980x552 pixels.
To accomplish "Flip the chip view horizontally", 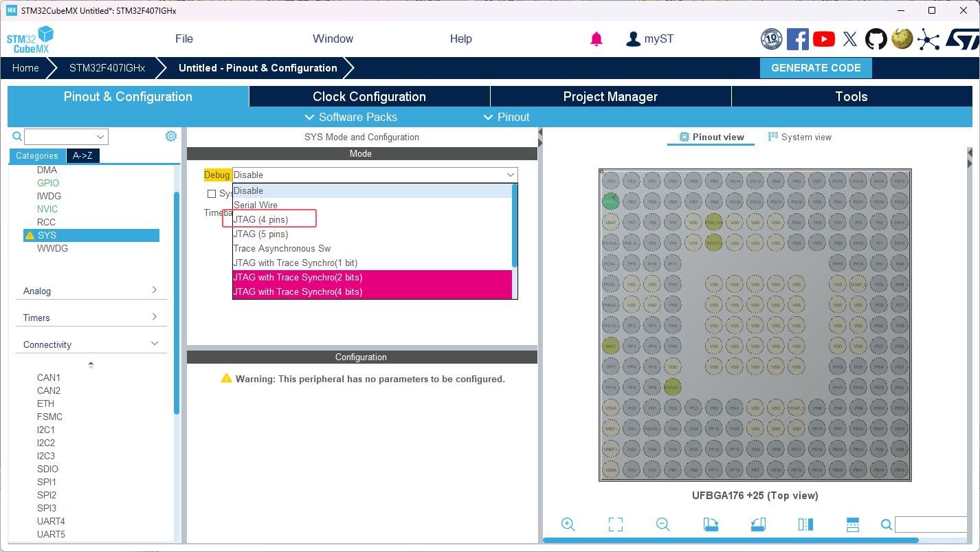I will point(805,525).
